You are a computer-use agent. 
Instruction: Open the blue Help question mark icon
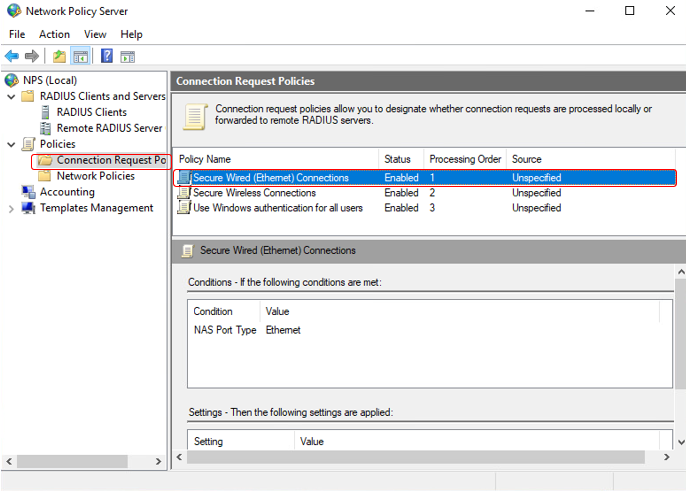point(107,56)
